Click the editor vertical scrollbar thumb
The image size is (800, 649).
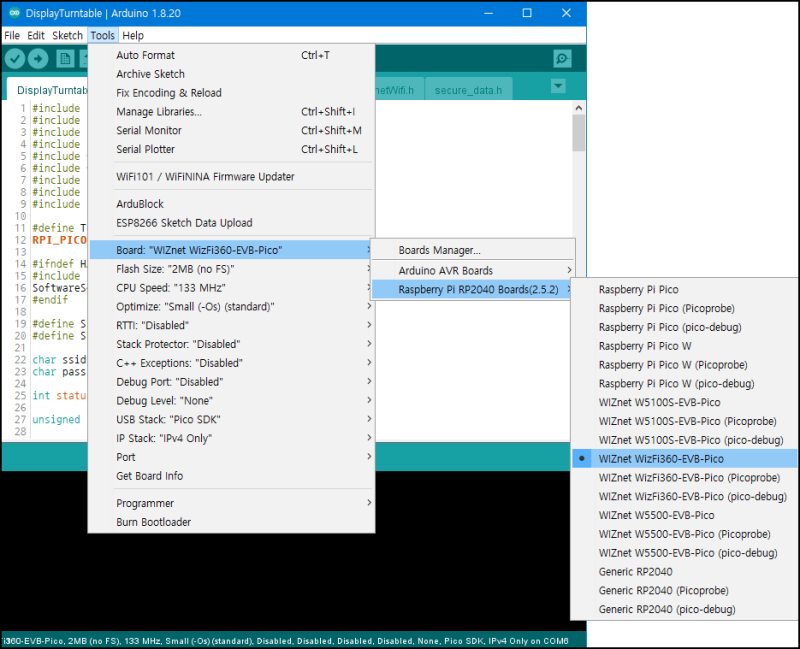pyautogui.click(x=578, y=133)
